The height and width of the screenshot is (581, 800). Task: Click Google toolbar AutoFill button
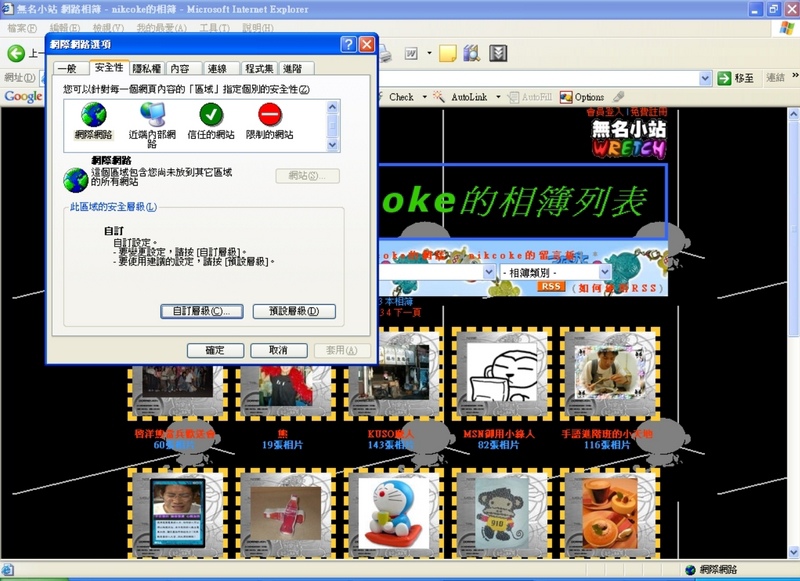pos(530,97)
